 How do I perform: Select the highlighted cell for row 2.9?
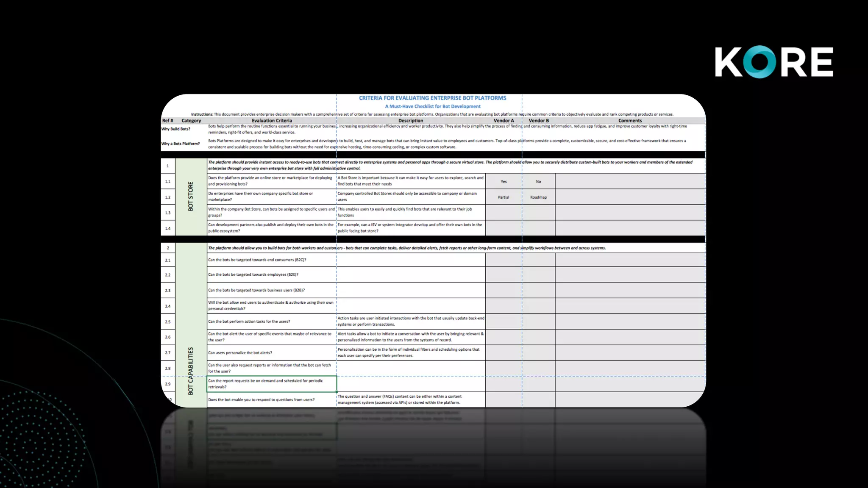(x=272, y=384)
